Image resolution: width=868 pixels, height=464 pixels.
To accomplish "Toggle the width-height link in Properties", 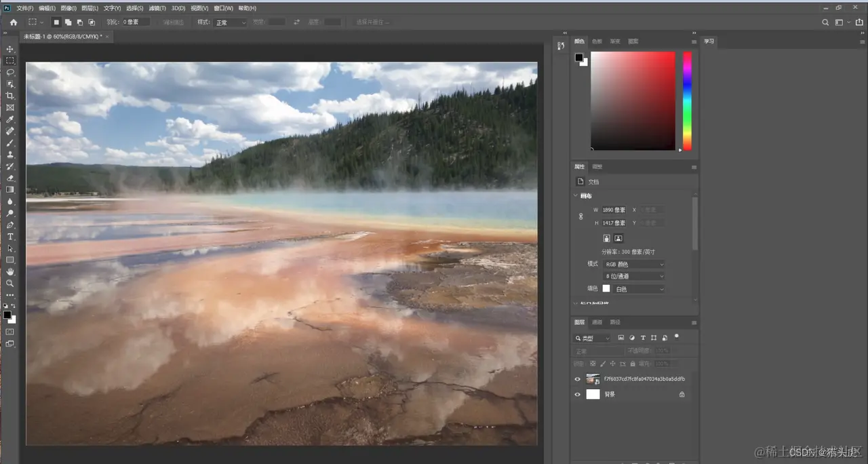I will coord(580,216).
